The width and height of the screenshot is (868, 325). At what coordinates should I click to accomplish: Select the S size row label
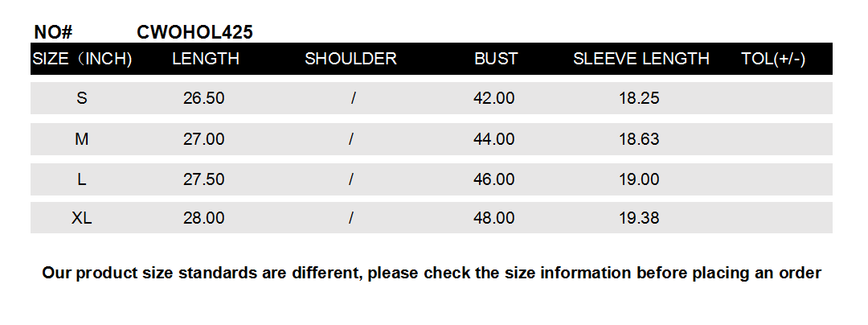point(82,98)
